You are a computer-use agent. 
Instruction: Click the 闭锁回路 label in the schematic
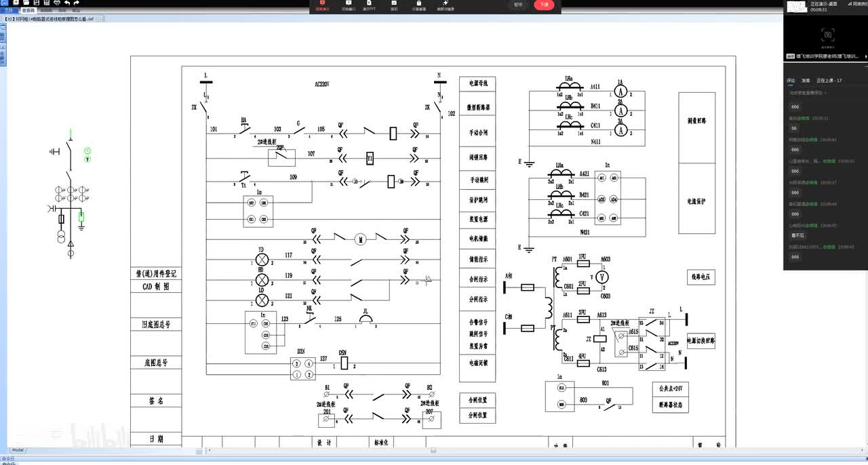tap(478, 157)
